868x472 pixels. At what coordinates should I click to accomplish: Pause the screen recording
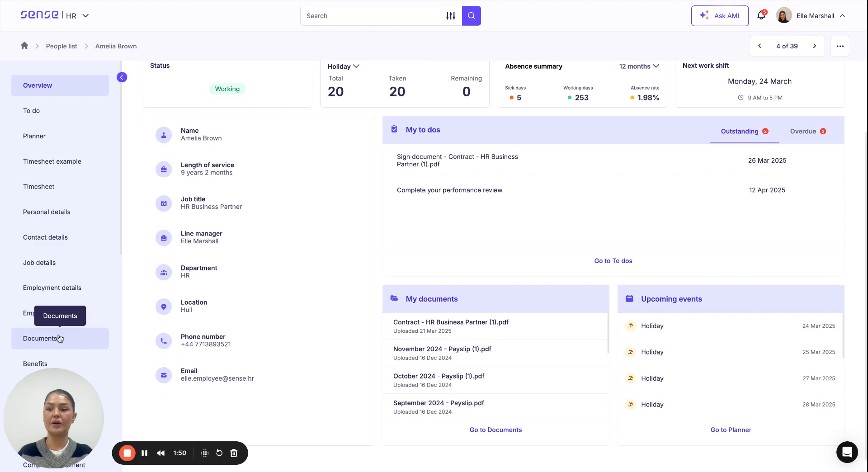[144, 453]
